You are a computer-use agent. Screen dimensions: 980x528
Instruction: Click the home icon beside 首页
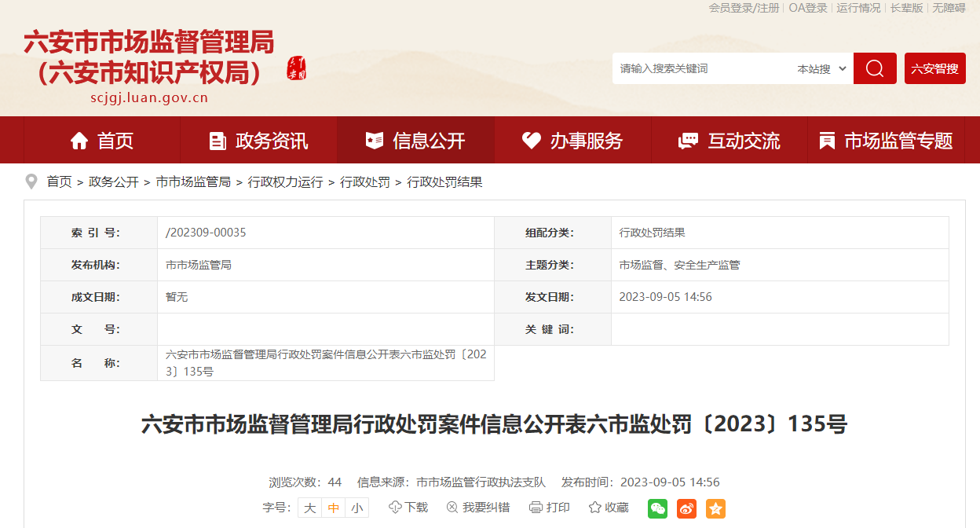[x=79, y=141]
